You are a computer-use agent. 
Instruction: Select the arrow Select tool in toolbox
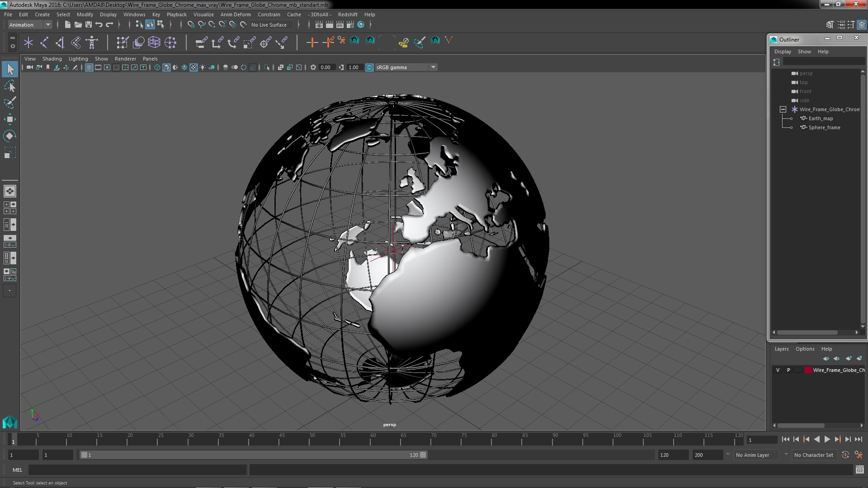(x=10, y=69)
